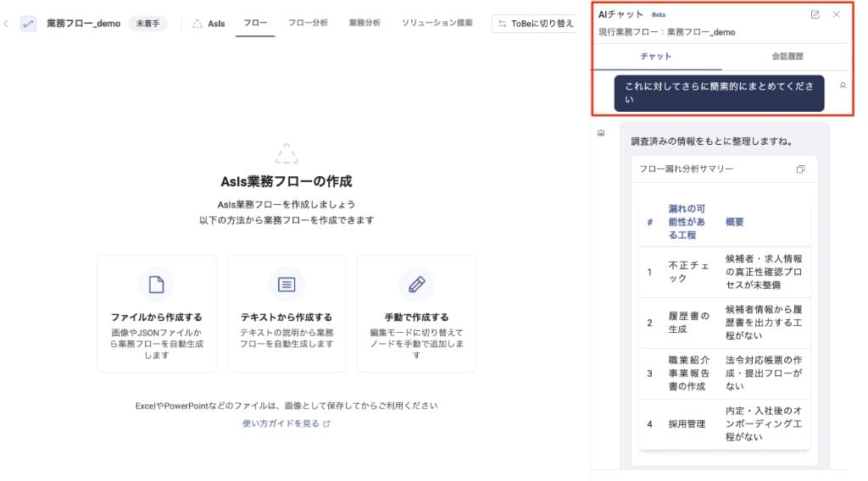Screen dimensions: 868x481
Task: Click the Beta badge next to AIチャット
Action: (658, 15)
